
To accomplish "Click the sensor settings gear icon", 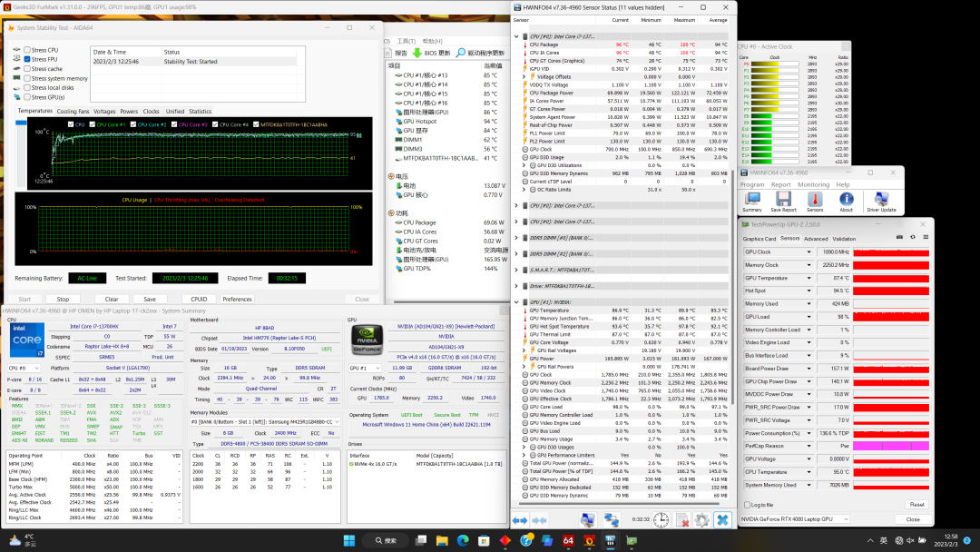I will tap(701, 520).
